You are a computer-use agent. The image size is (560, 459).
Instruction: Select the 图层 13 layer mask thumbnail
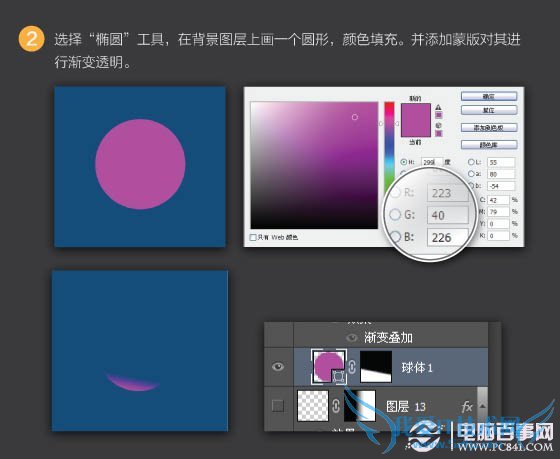pos(360,406)
